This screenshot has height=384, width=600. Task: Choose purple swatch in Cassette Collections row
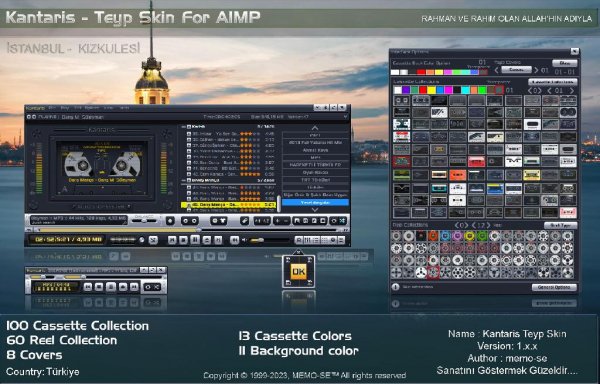click(x=406, y=90)
